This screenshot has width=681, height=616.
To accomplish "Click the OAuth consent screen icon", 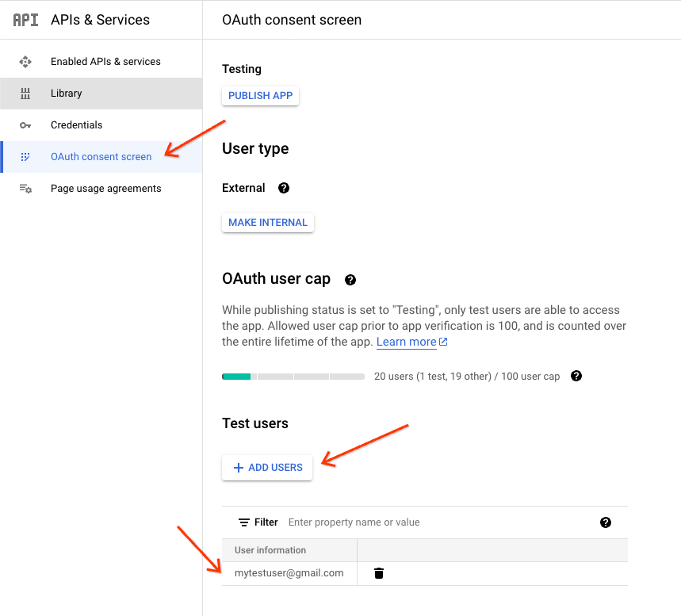I will [25, 157].
